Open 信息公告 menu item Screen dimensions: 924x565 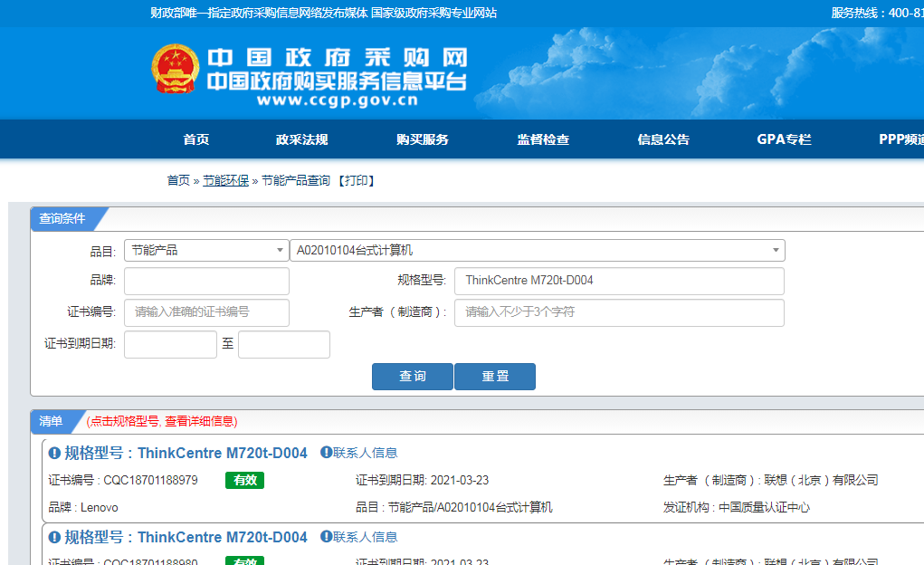point(663,139)
